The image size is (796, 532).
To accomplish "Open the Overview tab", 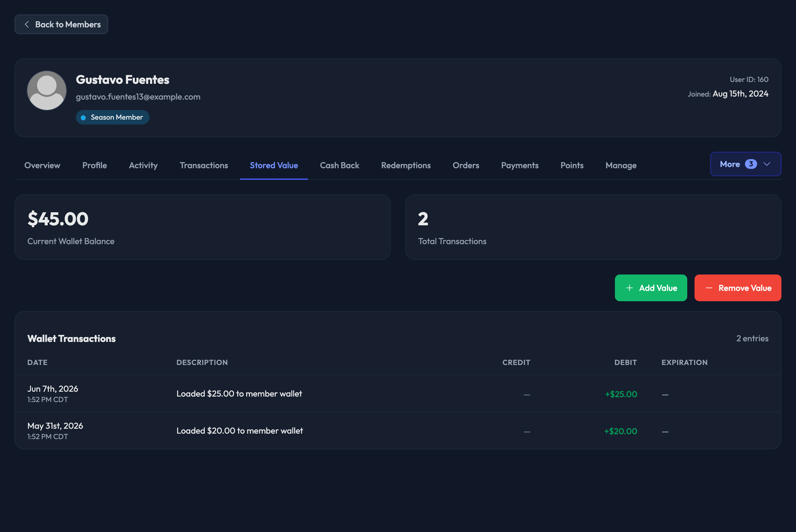I will [43, 165].
